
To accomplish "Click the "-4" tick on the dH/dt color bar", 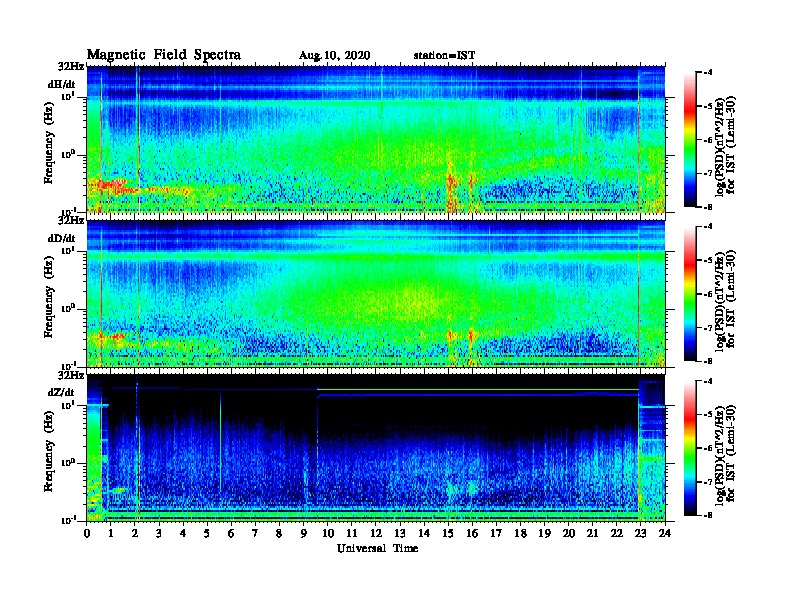I will 708,73.
